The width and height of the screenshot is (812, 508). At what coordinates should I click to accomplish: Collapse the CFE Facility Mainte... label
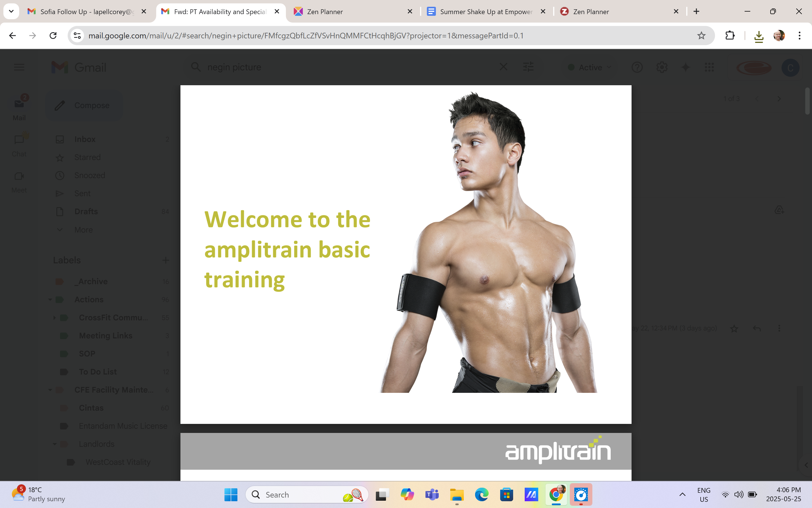pyautogui.click(x=50, y=390)
